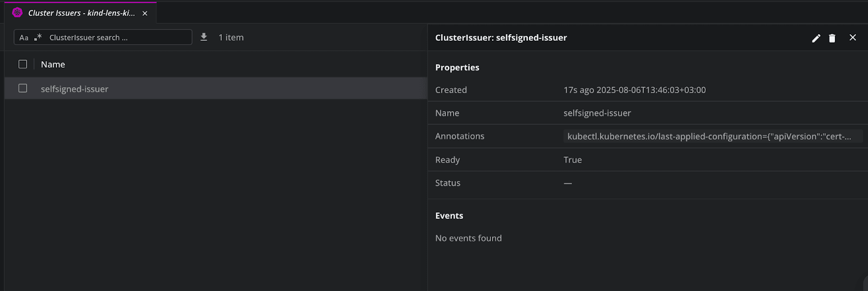
Task: Expand the last-applied-configuration annotation badge
Action: click(709, 137)
